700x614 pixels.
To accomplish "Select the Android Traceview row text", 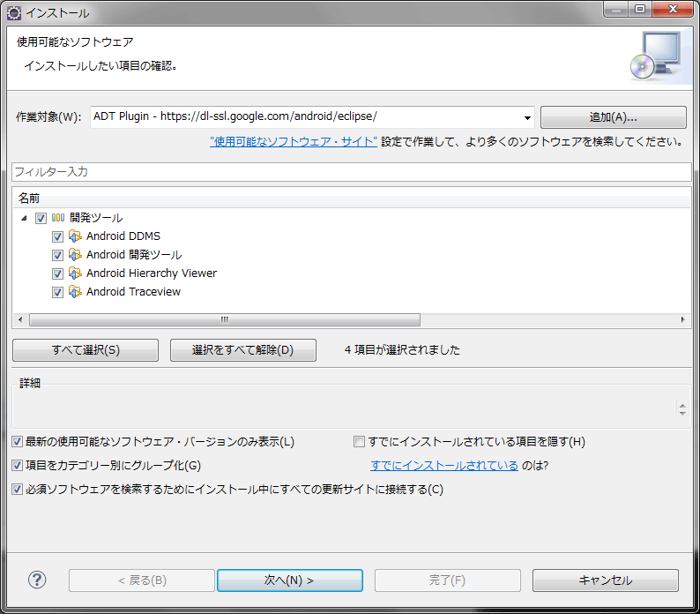I will [x=133, y=292].
